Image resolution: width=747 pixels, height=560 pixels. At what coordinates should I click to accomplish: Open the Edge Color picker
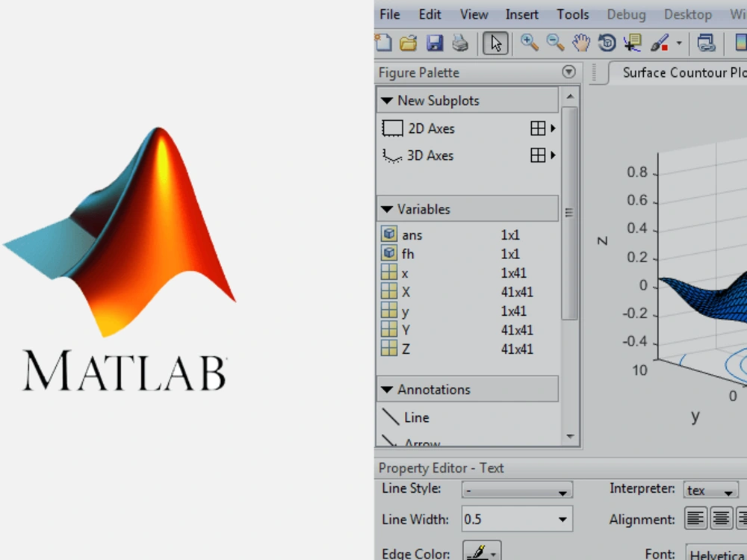tap(481, 552)
